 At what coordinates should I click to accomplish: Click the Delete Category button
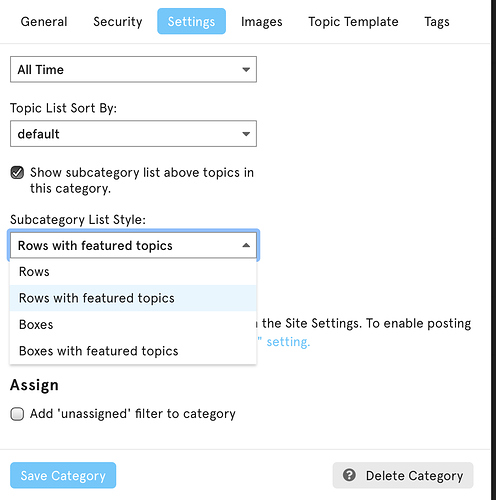tap(403, 475)
